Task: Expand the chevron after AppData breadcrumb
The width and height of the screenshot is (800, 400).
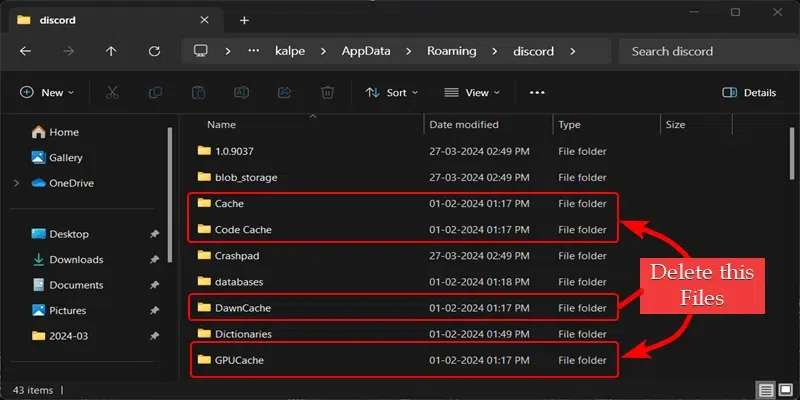Action: click(409, 51)
